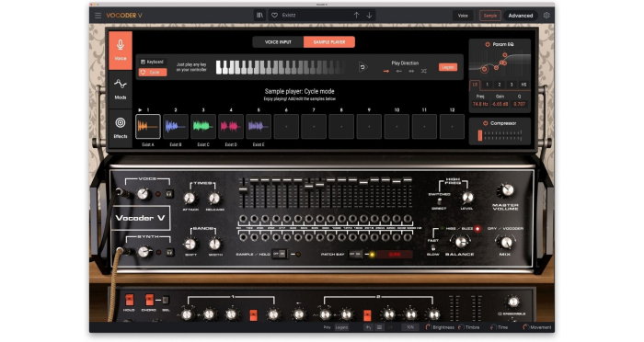Click the Voice button in the top bar
644x342 pixels.
(463, 16)
